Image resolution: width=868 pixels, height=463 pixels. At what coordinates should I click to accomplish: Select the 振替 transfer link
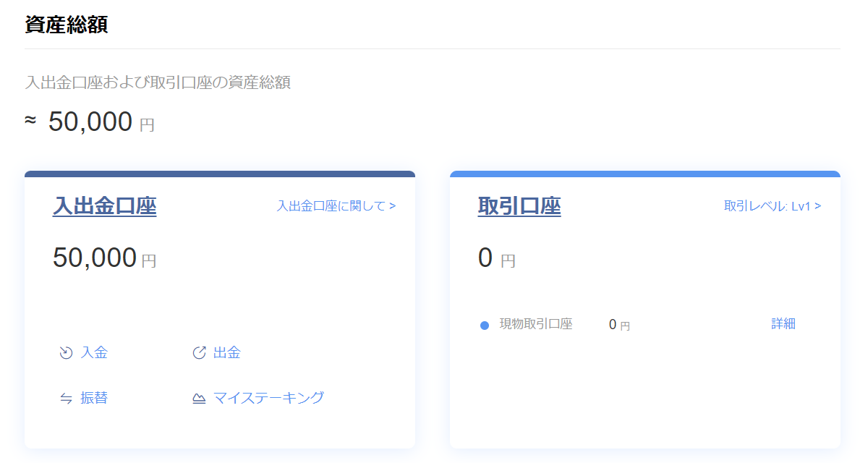click(94, 398)
